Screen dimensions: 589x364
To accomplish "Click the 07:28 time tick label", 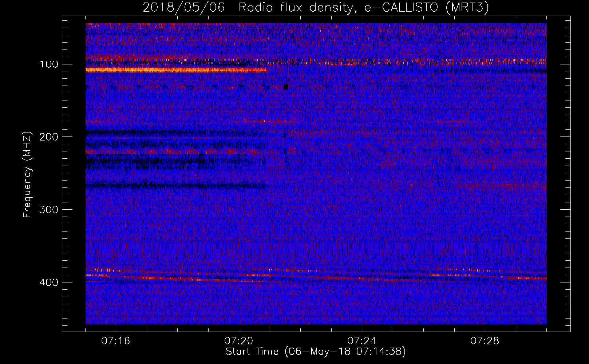I will point(485,341).
